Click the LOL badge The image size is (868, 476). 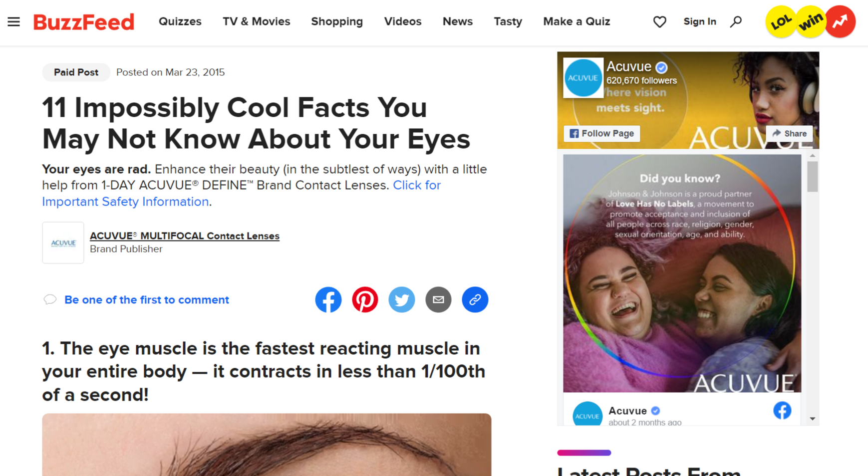tap(781, 22)
